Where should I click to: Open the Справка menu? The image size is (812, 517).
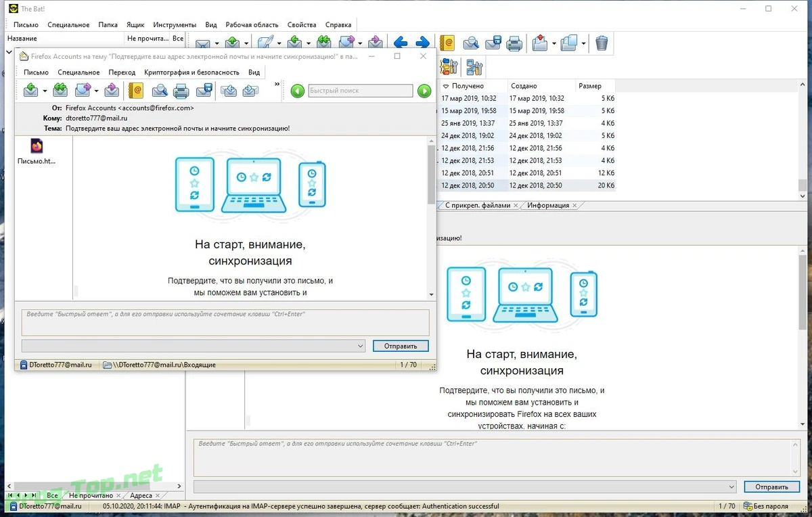click(x=338, y=24)
